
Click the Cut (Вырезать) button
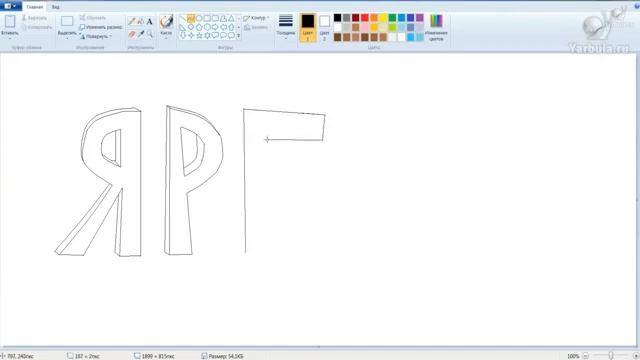point(34,18)
